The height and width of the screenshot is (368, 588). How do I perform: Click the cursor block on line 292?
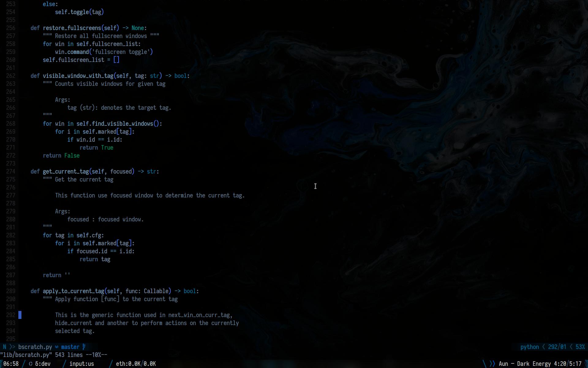pos(20,315)
